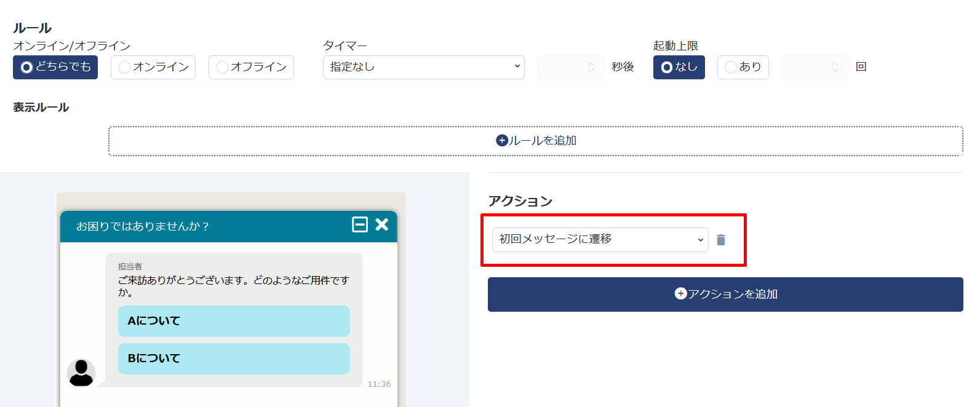Select the オンライン radio option

coord(153,67)
